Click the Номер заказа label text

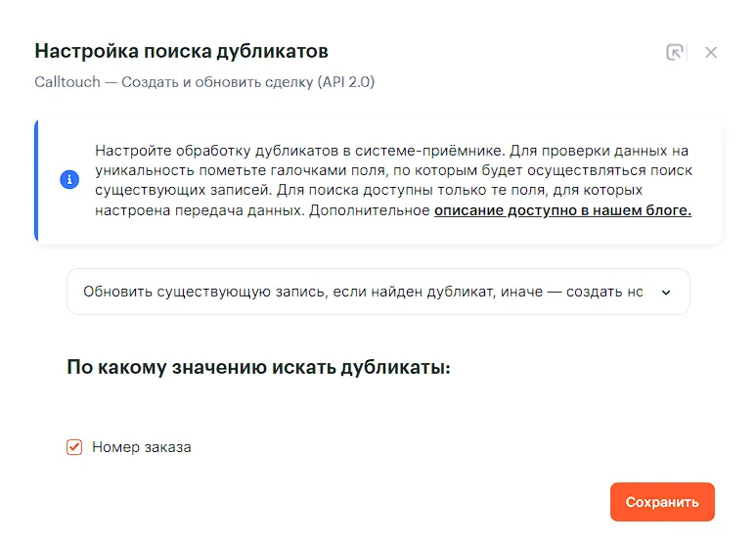coord(142,447)
